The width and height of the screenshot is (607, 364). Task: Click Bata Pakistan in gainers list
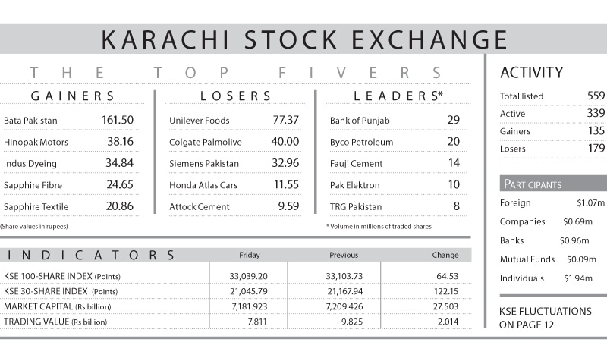pos(30,120)
